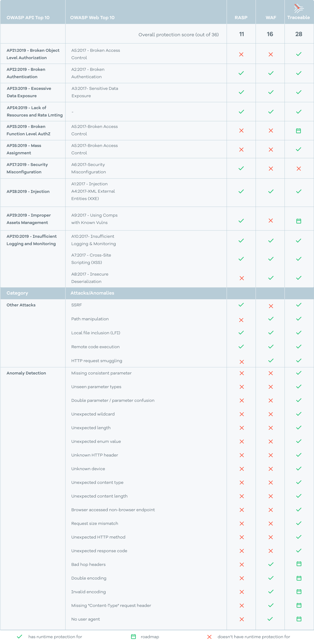This screenshot has width=314, height=644.
Task: Click the red X for Traceable Security Misconfiguration
Action: coord(298,169)
